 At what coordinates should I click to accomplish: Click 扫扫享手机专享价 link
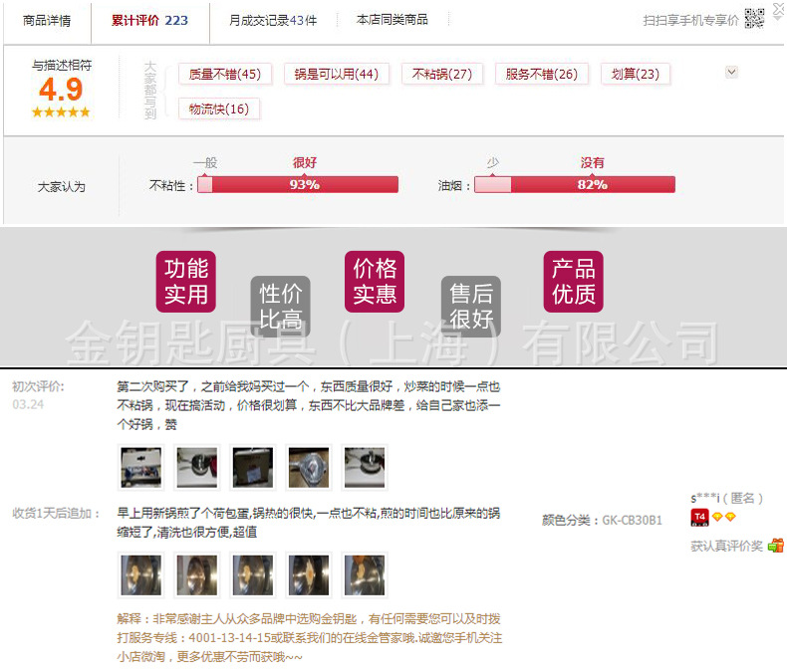pyautogui.click(x=690, y=20)
